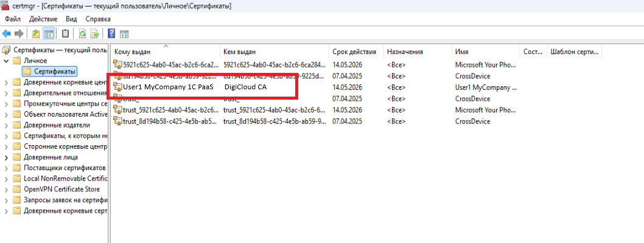Image resolution: width=644 pixels, height=243 pixels.
Task: Click the Forward arrow toolbar button
Action: [19, 33]
